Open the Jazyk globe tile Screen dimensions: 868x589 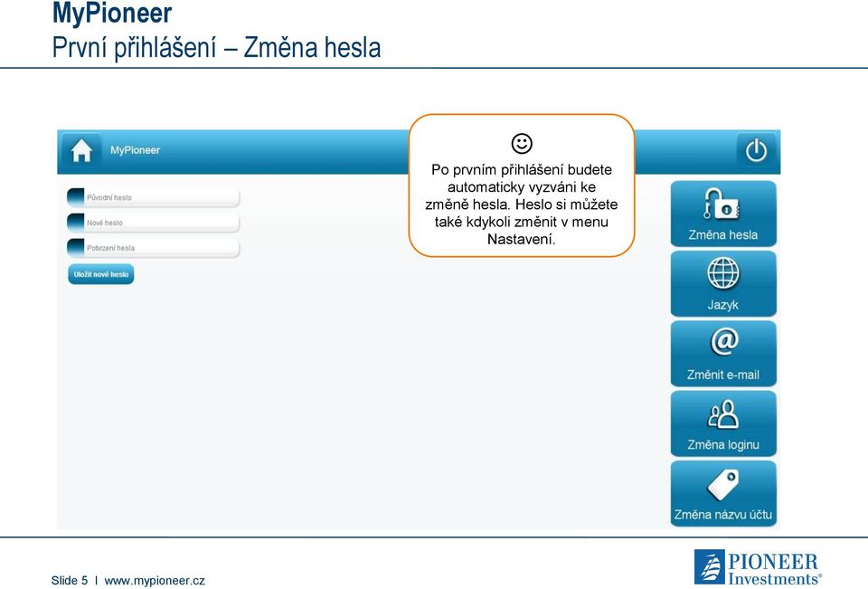pos(723,284)
